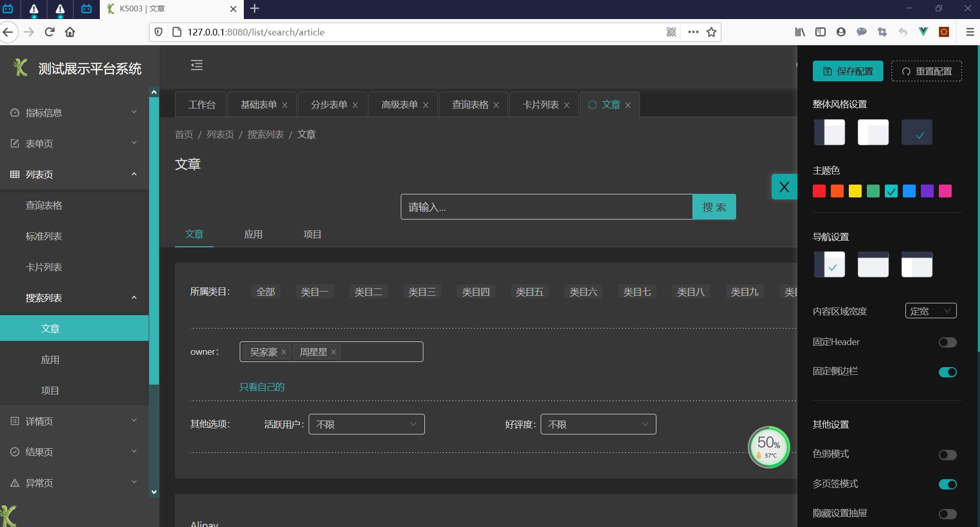Enable the 固定Header toggle

tap(947, 342)
